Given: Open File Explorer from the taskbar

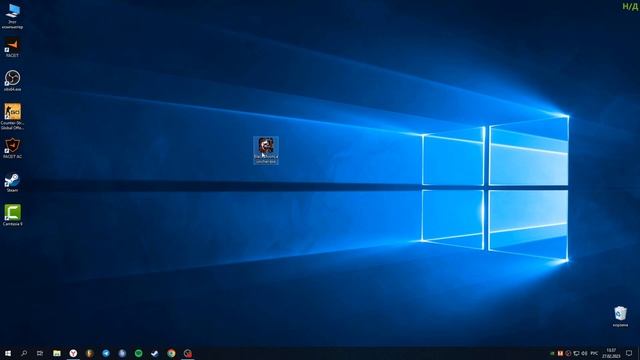Looking at the screenshot, I should click(57, 353).
